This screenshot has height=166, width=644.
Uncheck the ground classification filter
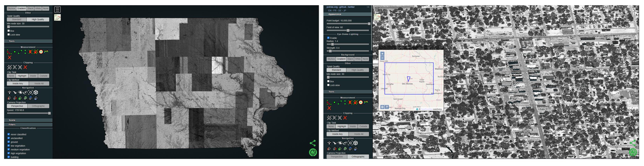pyautogui.click(x=9, y=142)
